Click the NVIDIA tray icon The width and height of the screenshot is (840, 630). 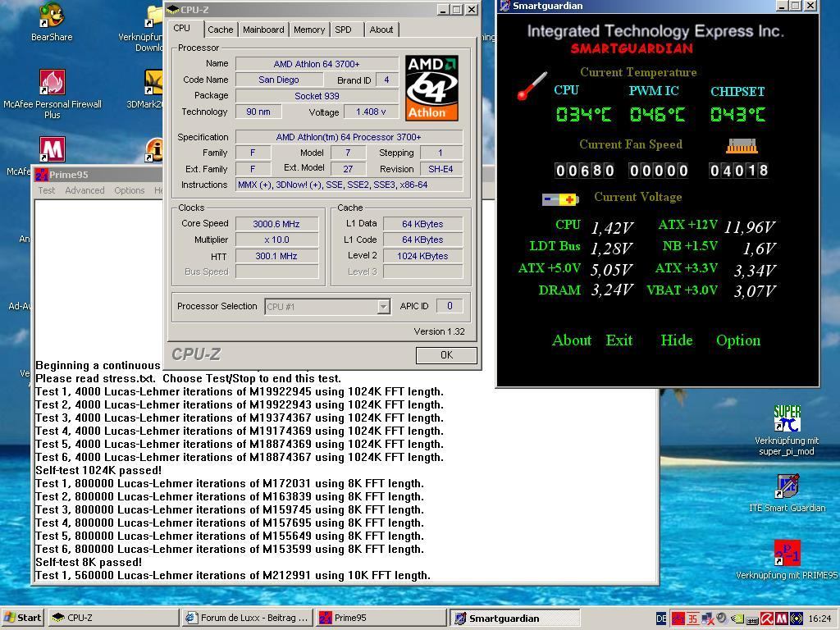737,619
